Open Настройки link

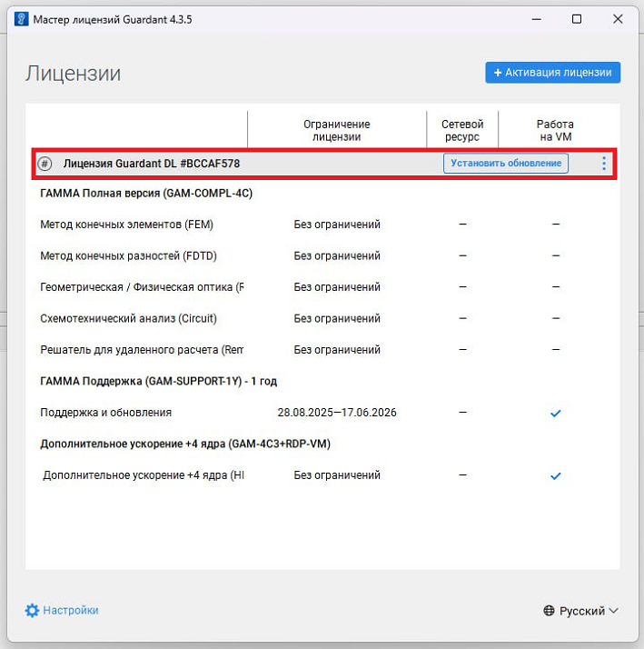[70, 611]
